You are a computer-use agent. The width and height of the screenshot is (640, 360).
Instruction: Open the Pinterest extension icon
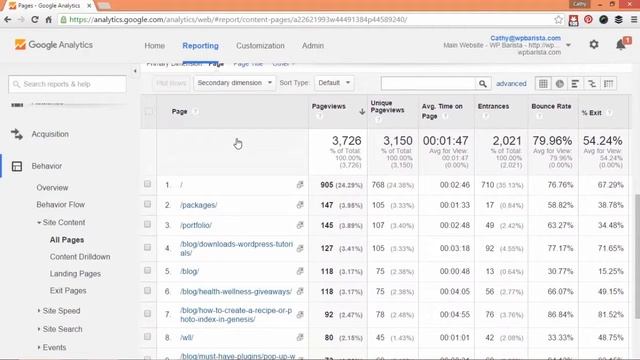click(x=588, y=20)
